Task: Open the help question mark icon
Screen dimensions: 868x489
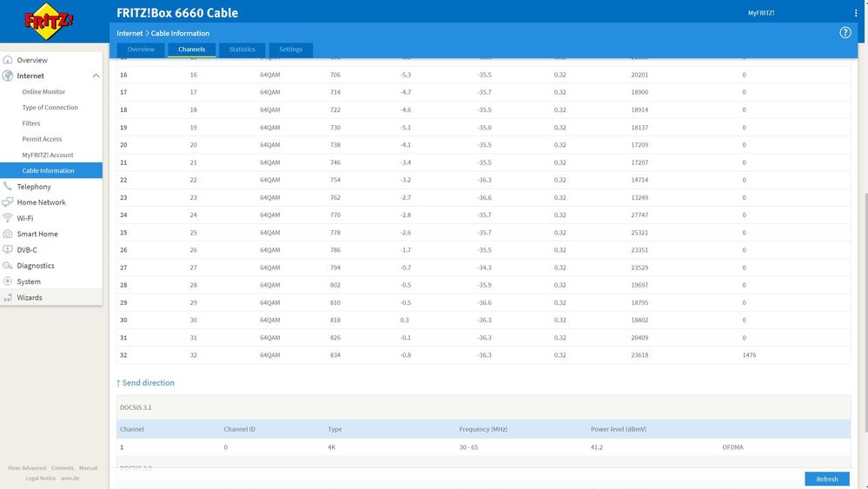Action: (845, 33)
